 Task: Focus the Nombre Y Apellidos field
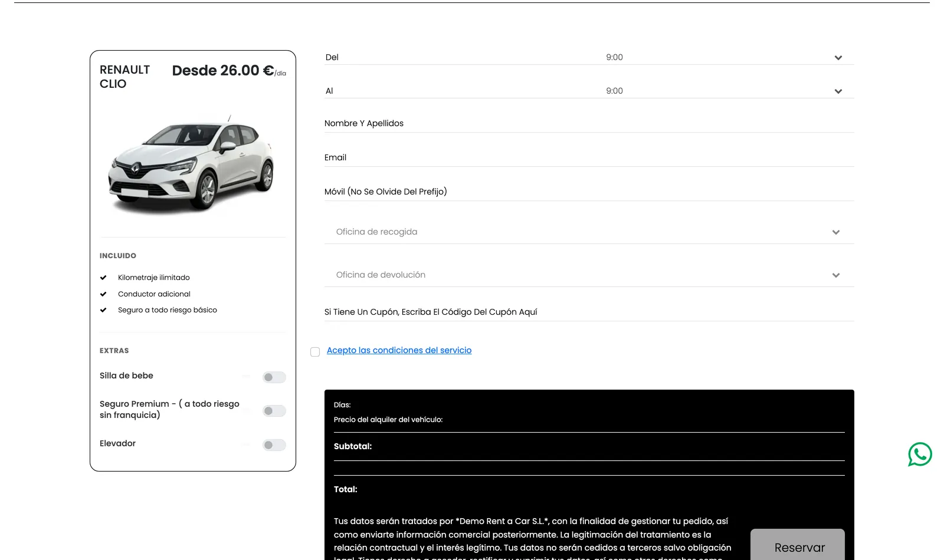click(589, 123)
